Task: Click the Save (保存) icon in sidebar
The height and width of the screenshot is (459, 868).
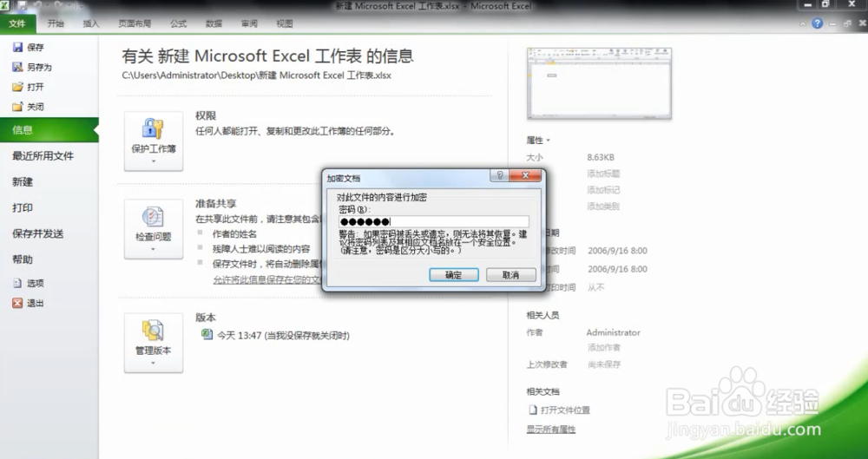Action: coord(17,48)
